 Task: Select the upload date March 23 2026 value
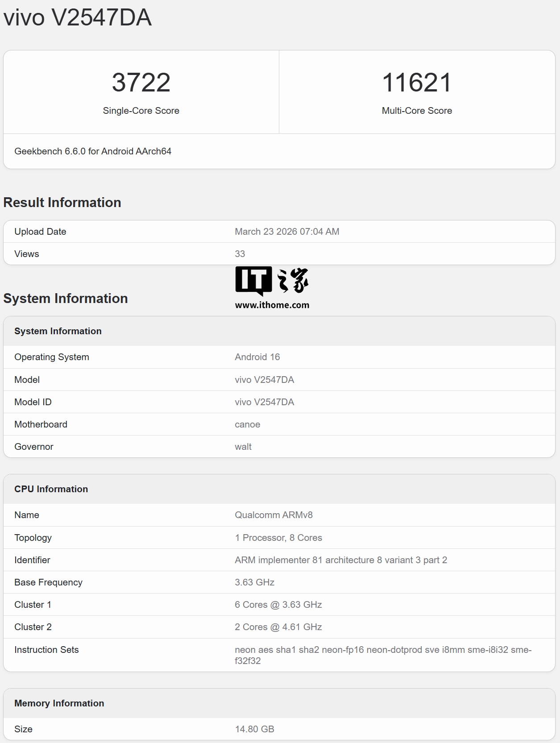287,232
